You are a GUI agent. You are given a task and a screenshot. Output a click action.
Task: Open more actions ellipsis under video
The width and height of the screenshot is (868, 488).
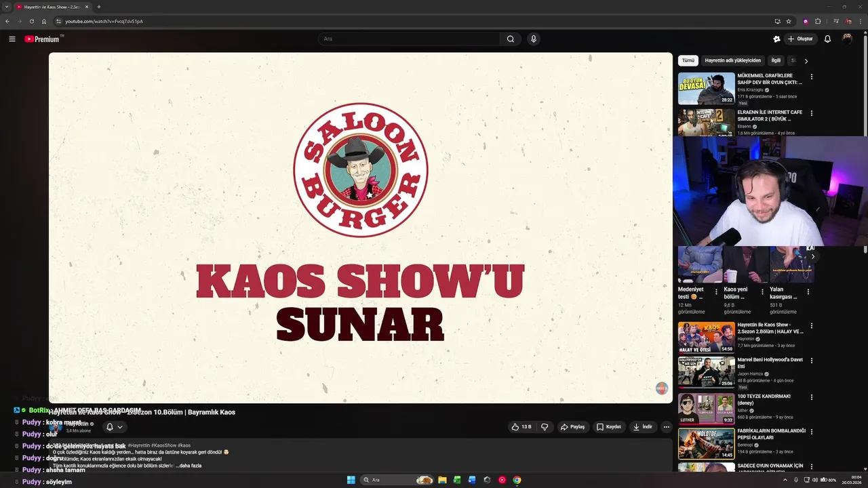667,427
